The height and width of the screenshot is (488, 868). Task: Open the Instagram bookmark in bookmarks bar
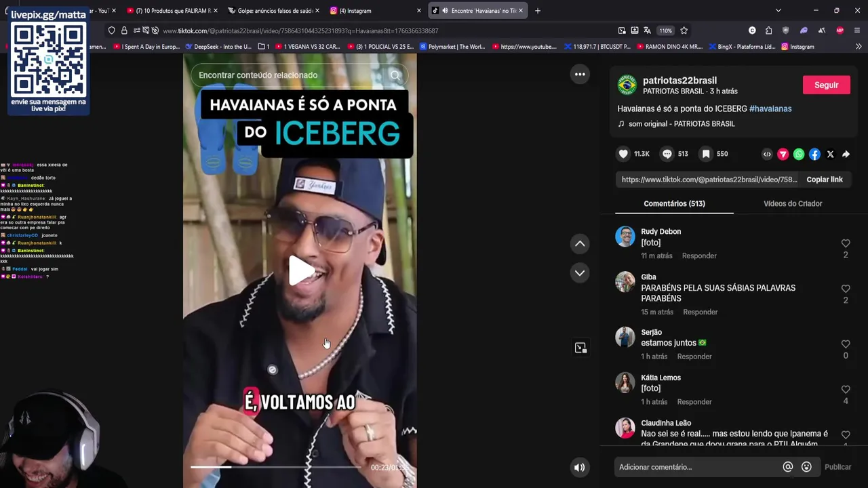(x=797, y=47)
